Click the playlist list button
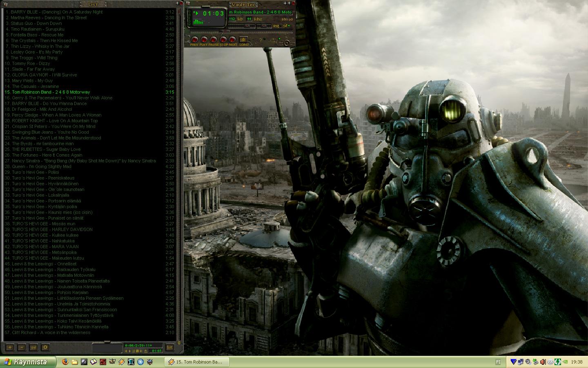Image resolution: width=588 pixels, height=368 pixels. click(170, 348)
